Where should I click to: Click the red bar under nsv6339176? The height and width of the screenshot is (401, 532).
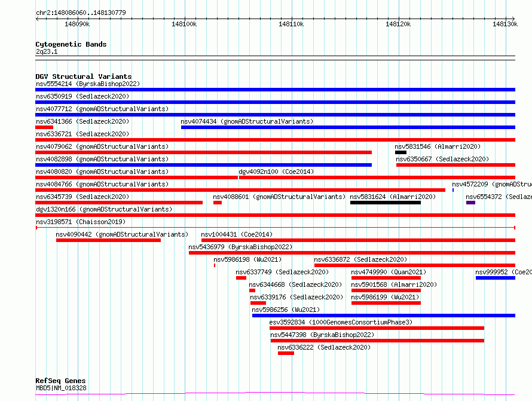258,303
